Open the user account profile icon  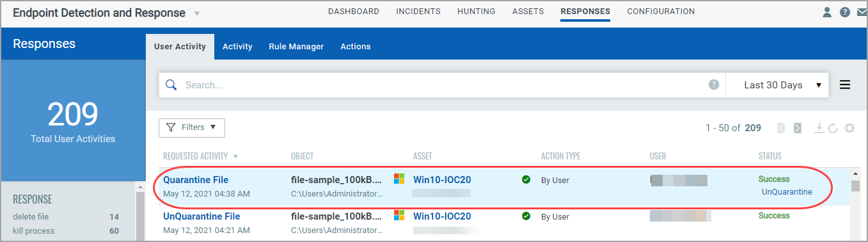827,12
